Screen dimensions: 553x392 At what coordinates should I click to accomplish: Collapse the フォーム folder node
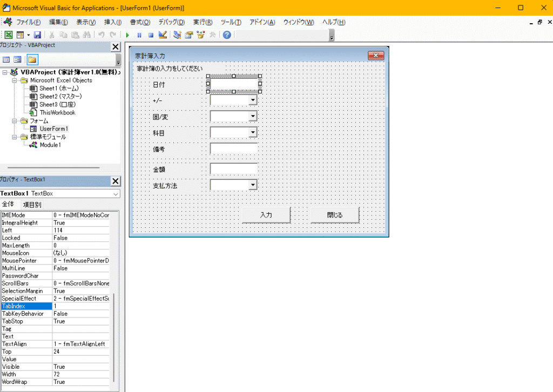pos(15,121)
